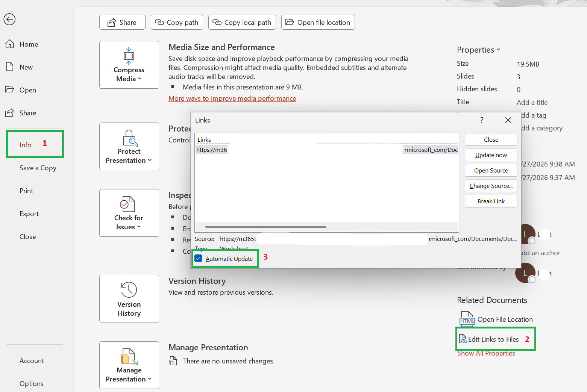Open More ways to improve media performance link

click(232, 98)
